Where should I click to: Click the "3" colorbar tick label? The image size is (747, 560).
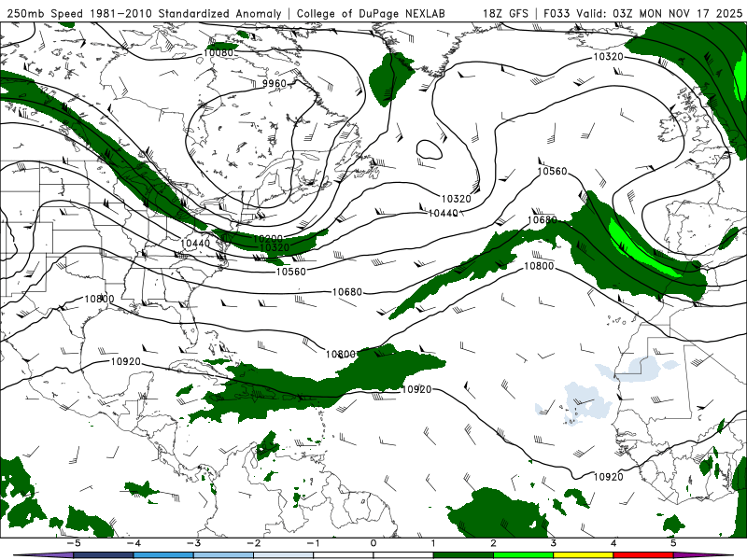coord(553,543)
